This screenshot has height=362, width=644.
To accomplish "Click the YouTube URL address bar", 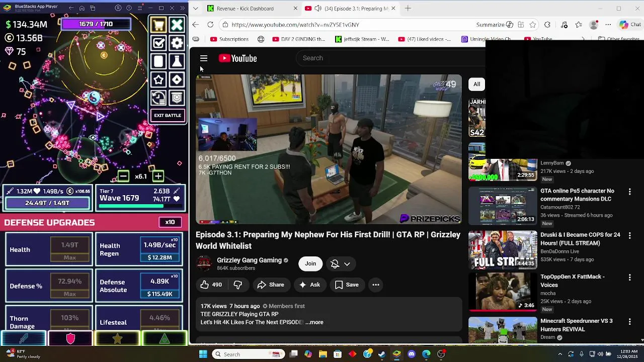I will pyautogui.click(x=347, y=25).
